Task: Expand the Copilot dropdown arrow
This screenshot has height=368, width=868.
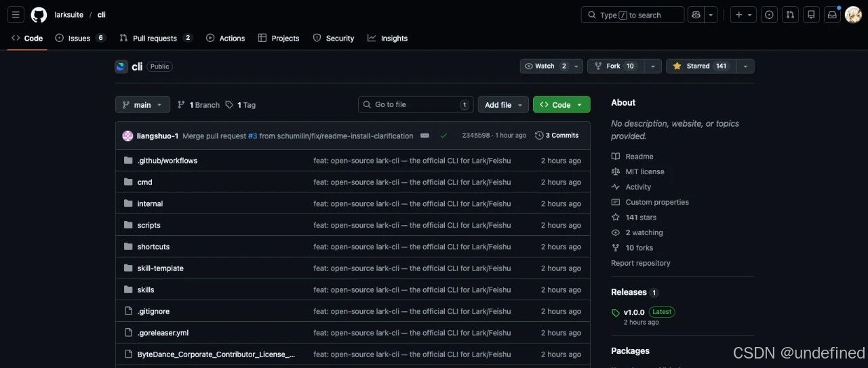Action: 711,15
